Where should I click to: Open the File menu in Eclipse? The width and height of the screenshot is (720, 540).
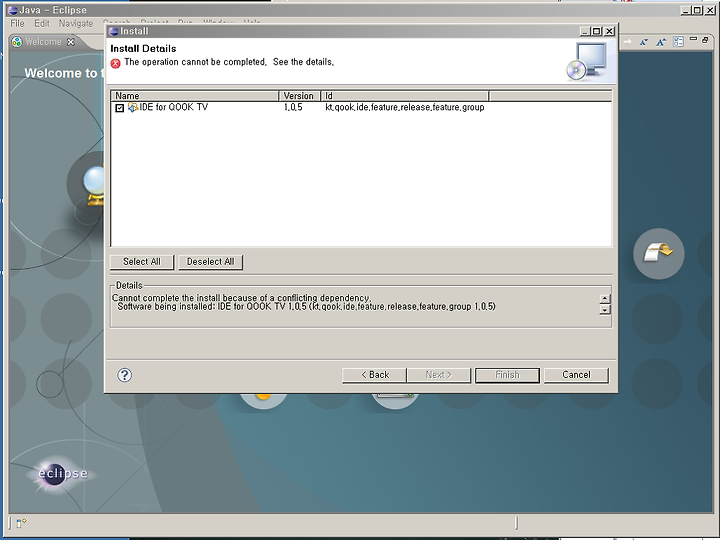[x=17, y=23]
